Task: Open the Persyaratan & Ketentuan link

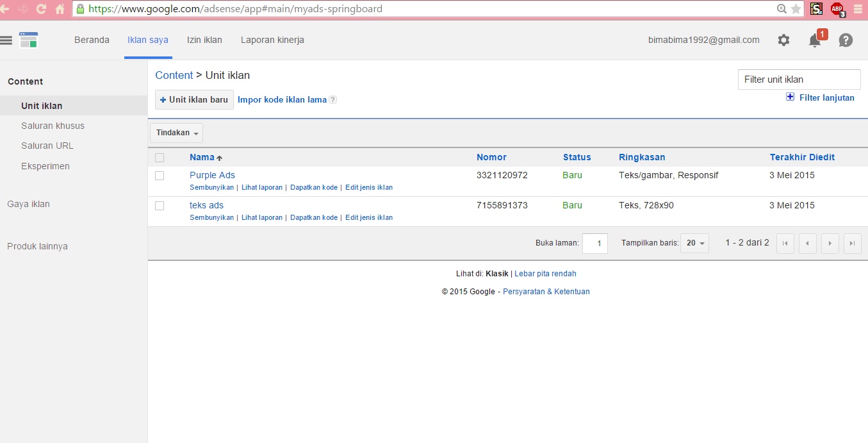Action: [x=546, y=292]
